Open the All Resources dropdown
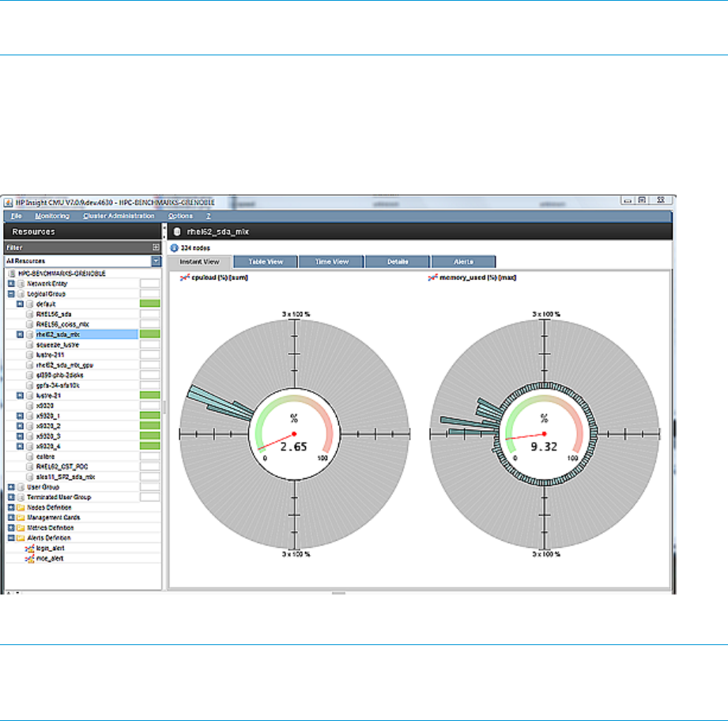728x721 pixels. click(156, 260)
